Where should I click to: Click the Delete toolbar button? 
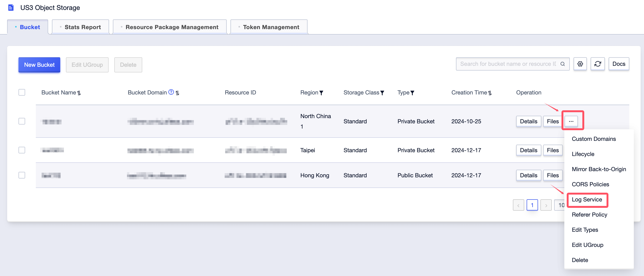point(128,65)
